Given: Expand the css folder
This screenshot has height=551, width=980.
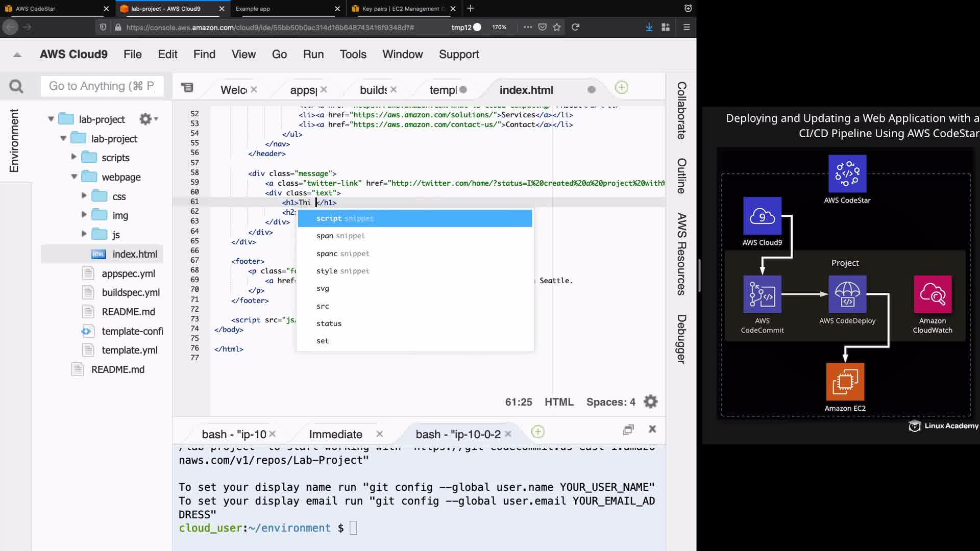Looking at the screenshot, I should pyautogui.click(x=84, y=195).
